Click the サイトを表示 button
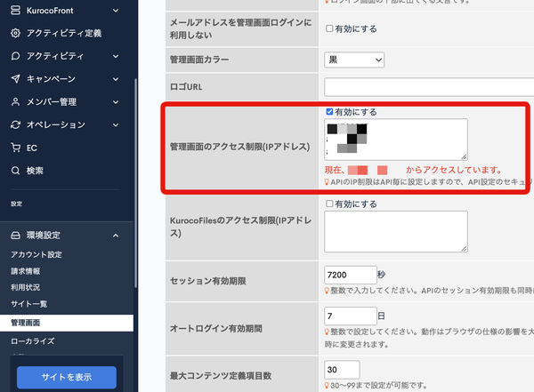This screenshot has height=392, width=534. (67, 378)
